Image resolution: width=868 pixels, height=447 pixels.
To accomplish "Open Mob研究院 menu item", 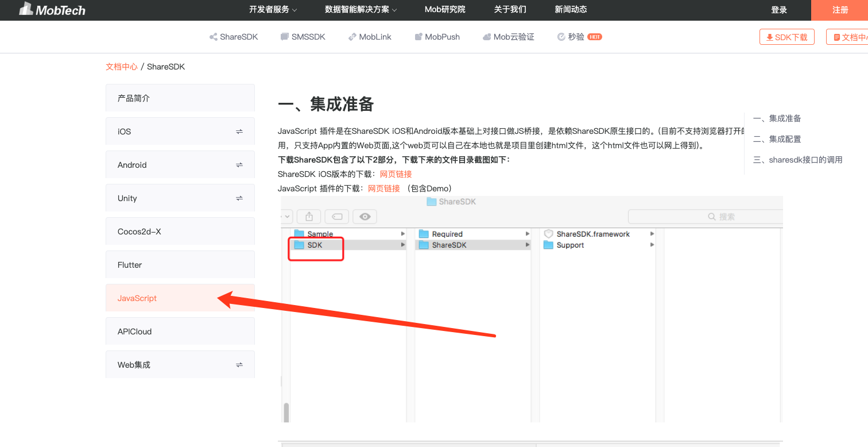I will point(445,9).
